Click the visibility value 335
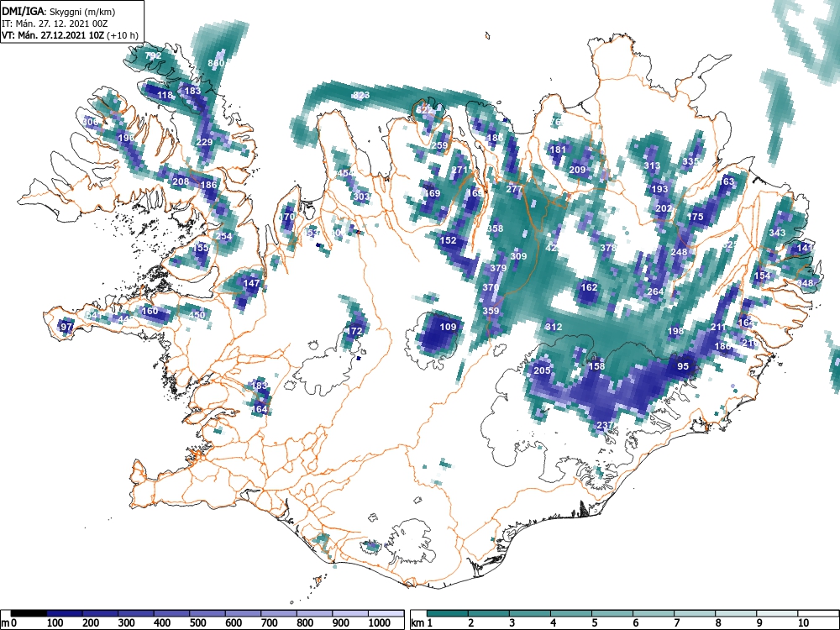Image resolution: width=840 pixels, height=630 pixels. coord(690,161)
